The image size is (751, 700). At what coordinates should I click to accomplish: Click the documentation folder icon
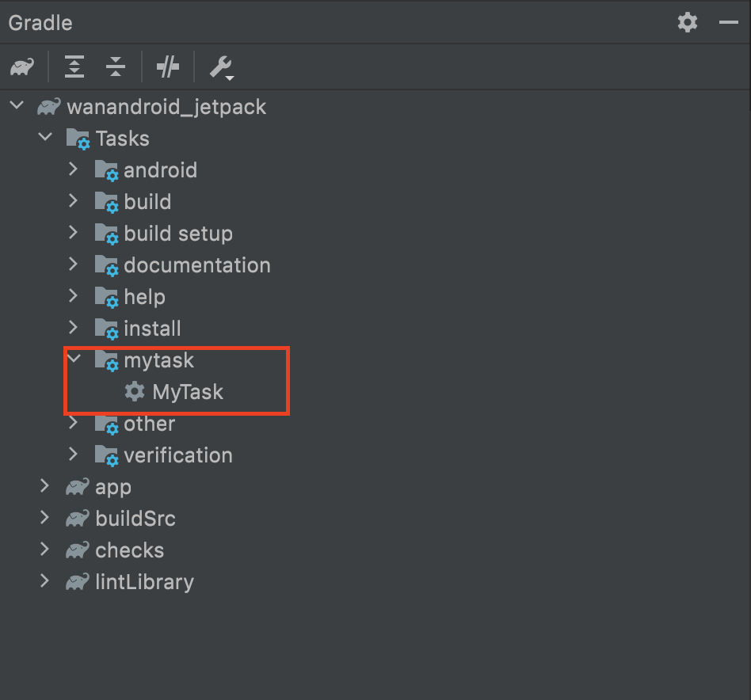[106, 265]
